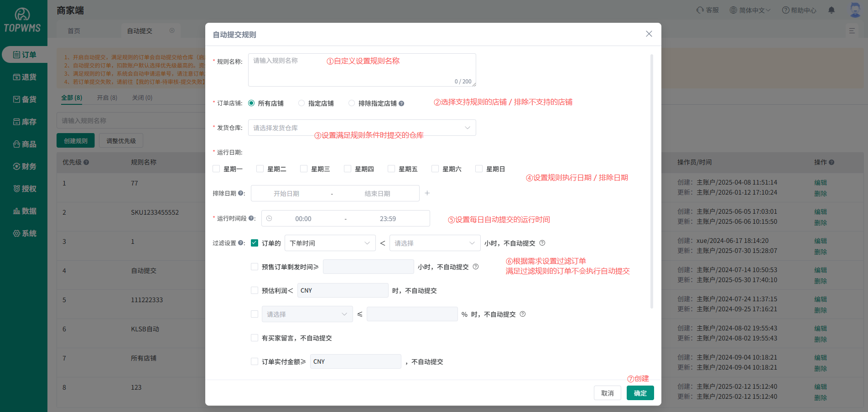Open the 数据 section in the sidebar
Viewport: 868px width, 412px height.
coord(25,211)
